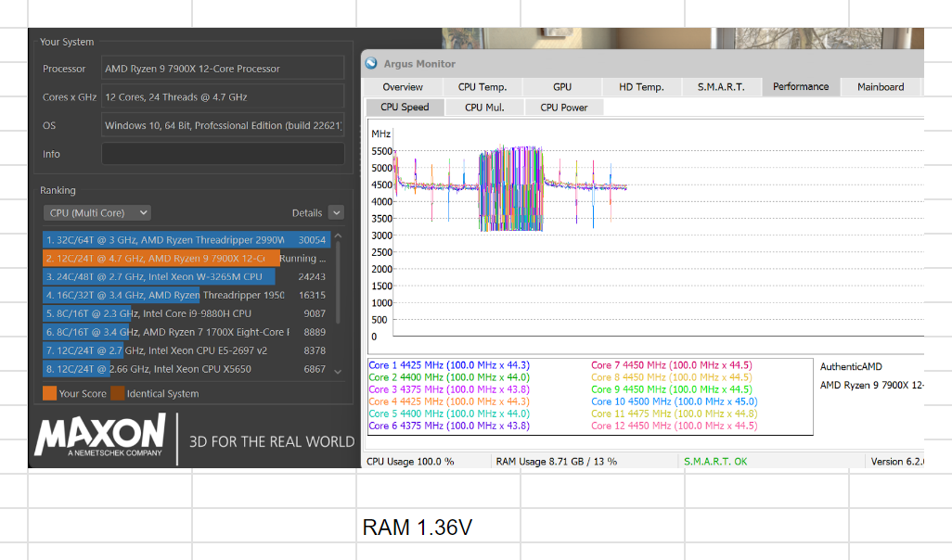
Task: Click the 24243 score value
Action: 312,276
